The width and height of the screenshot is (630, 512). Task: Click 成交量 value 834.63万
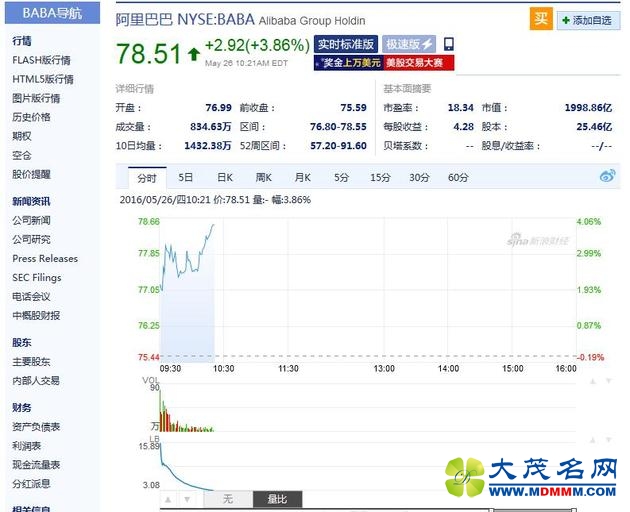coord(211,127)
